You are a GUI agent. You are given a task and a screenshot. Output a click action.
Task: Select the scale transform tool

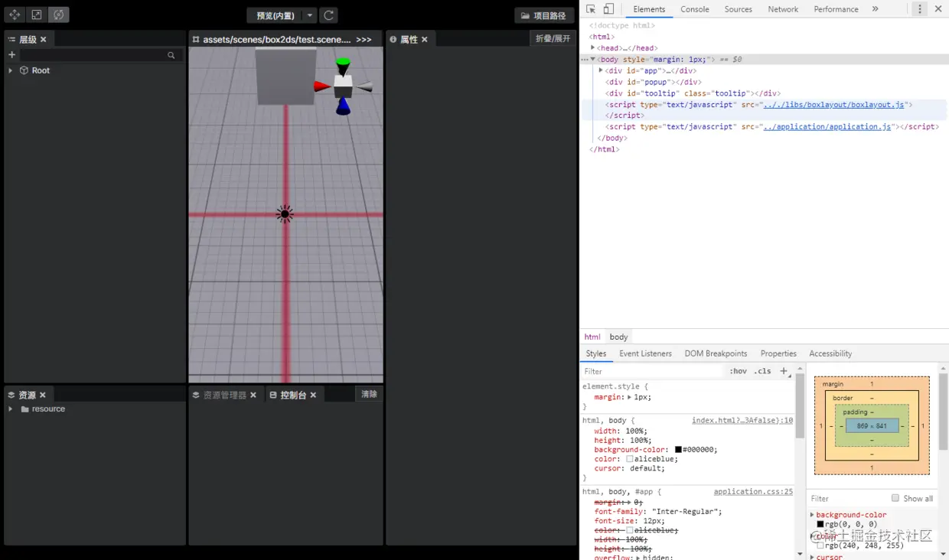(x=37, y=15)
